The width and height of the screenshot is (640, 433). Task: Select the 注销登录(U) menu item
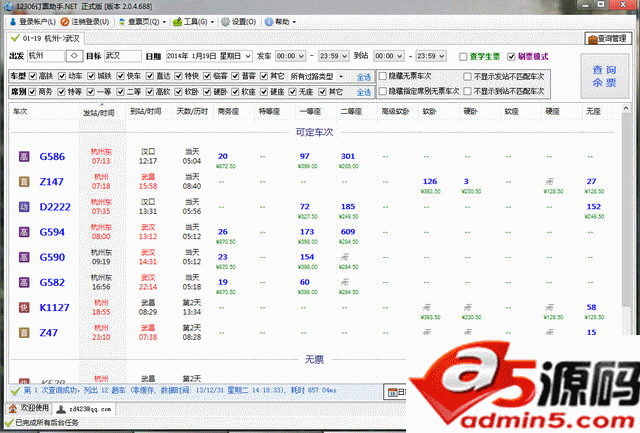click(x=85, y=22)
